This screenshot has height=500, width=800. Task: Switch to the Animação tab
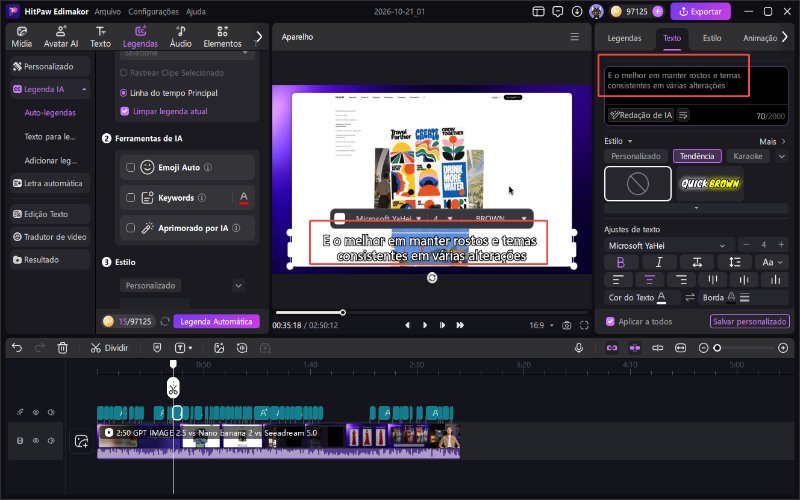[x=760, y=38]
